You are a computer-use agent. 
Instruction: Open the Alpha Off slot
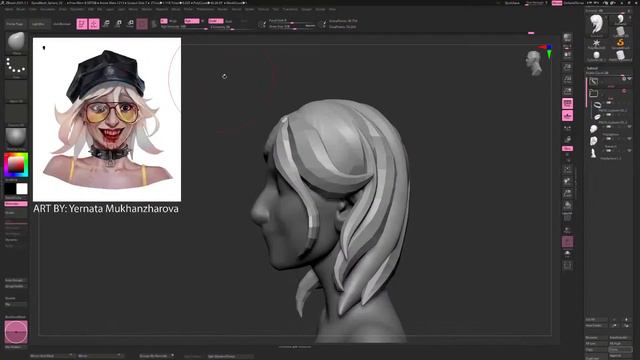click(x=16, y=91)
